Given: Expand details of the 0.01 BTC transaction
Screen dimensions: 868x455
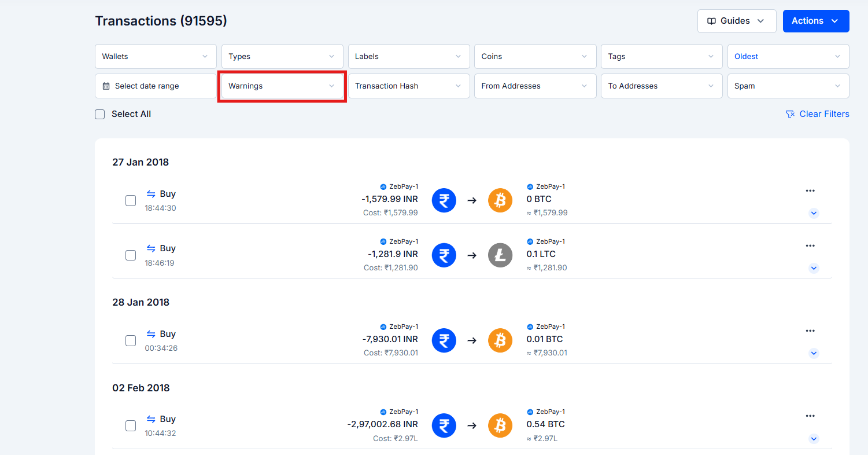Looking at the screenshot, I should coord(814,353).
